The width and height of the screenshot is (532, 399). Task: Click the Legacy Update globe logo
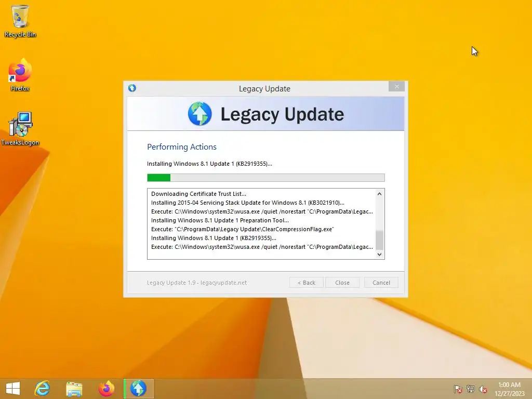pos(200,114)
